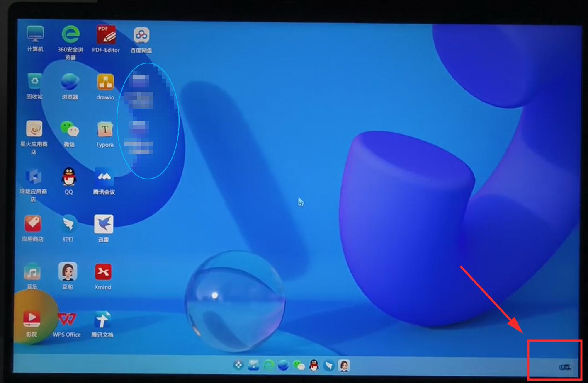Launch Xmind from the desktop
588x383 pixels.
[103, 272]
